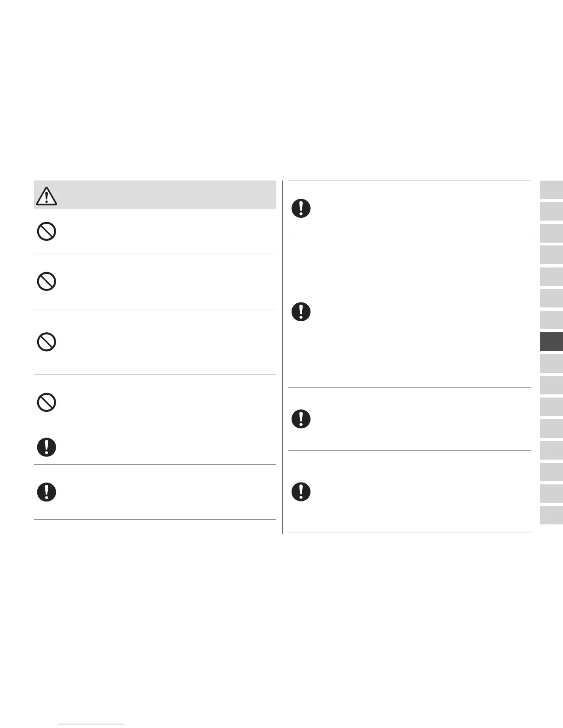Click the third exclamation icon in right column
The height and width of the screenshot is (728, 563).
[301, 419]
